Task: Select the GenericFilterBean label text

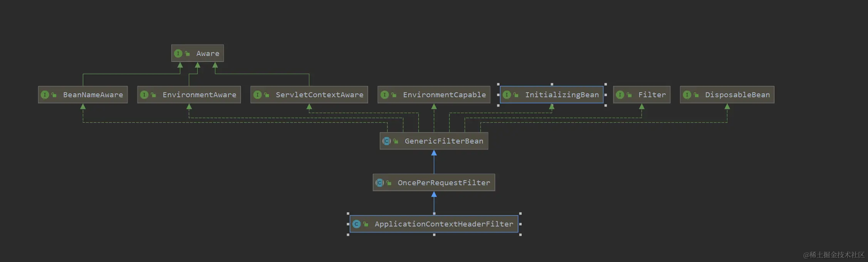Action: pyautogui.click(x=444, y=141)
